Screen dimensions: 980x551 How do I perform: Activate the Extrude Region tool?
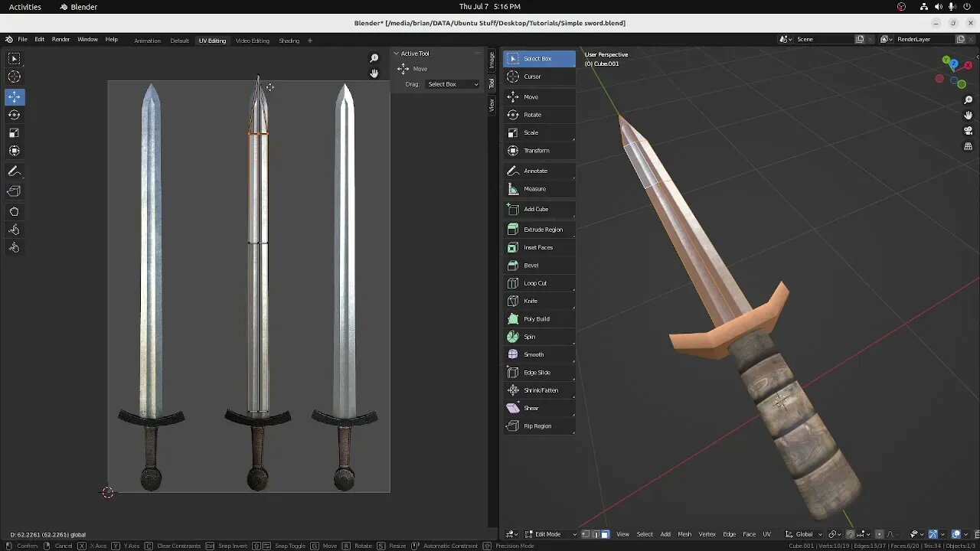pos(539,230)
